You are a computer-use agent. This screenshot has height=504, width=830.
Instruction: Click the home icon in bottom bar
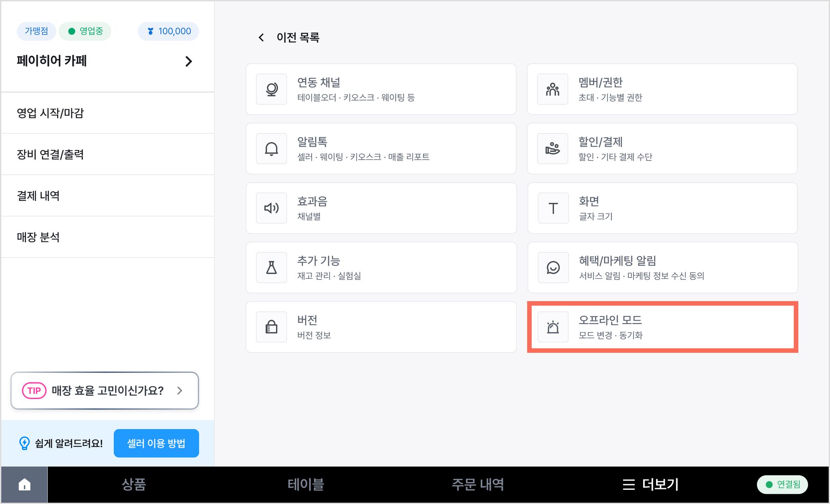point(24,485)
